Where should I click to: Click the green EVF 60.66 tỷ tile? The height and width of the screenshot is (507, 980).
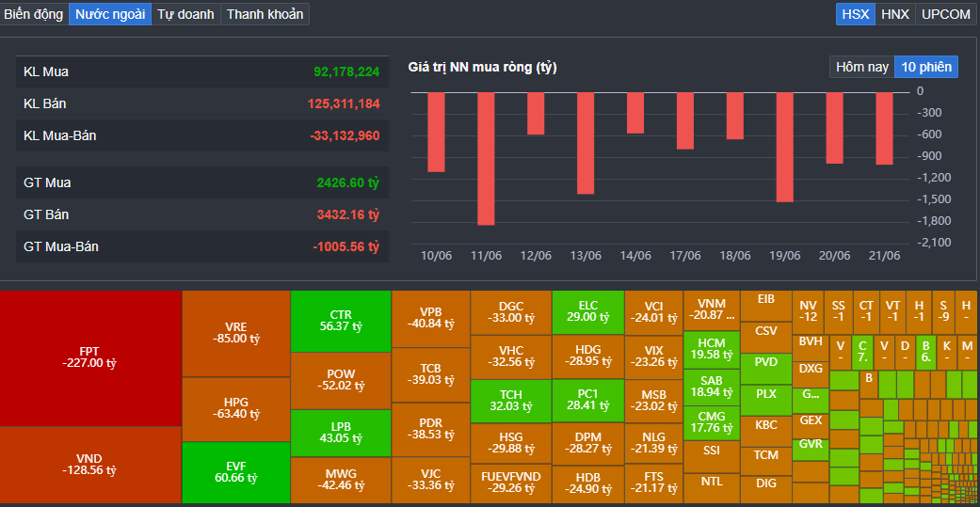click(235, 472)
